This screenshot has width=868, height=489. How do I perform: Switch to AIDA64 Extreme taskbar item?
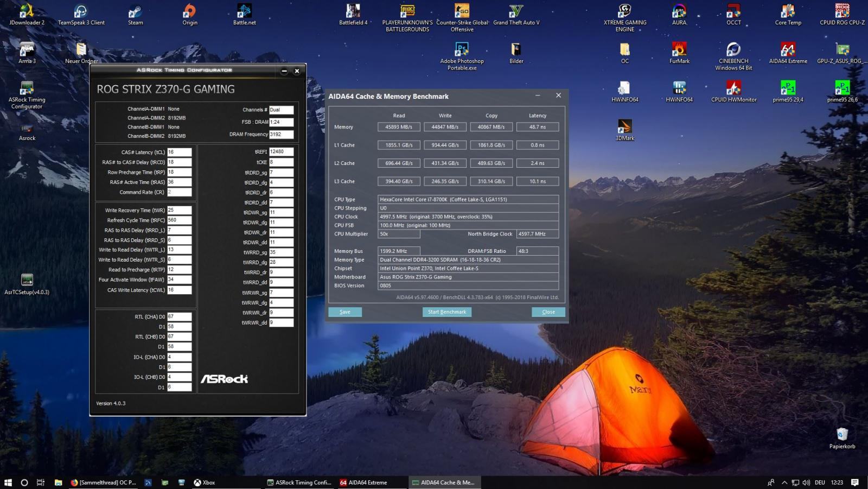point(372,482)
